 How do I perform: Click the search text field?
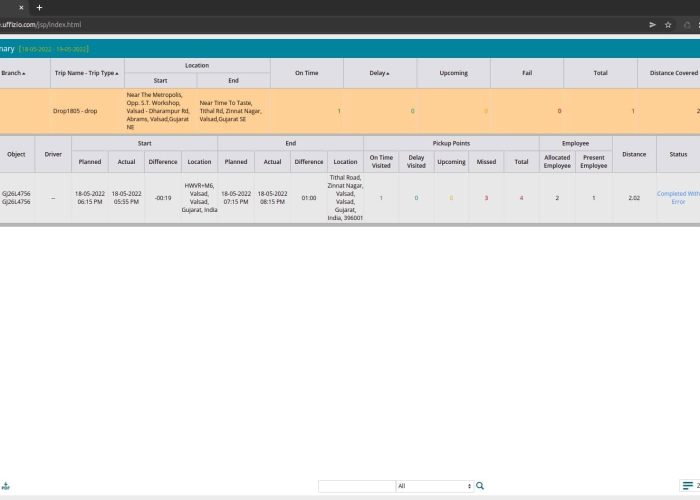(x=356, y=486)
